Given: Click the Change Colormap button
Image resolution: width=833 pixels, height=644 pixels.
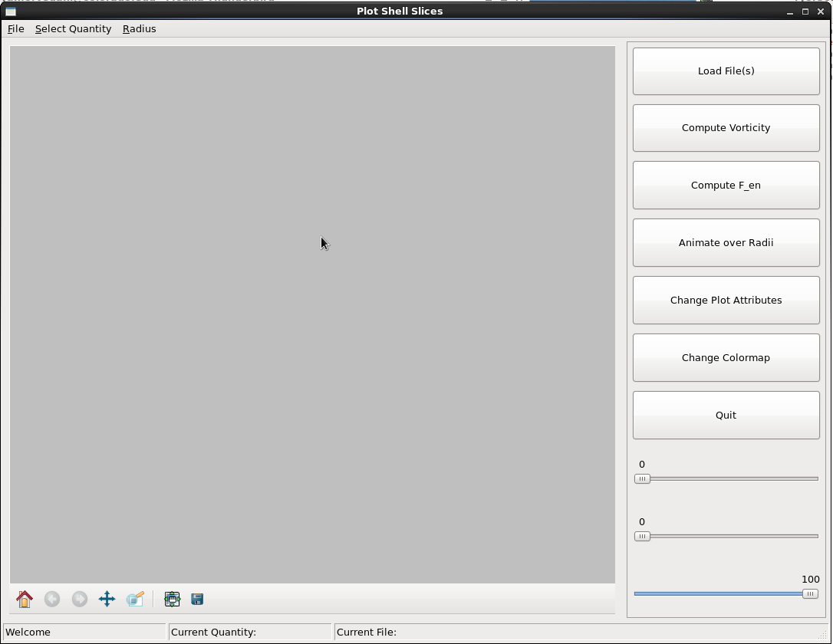Looking at the screenshot, I should tap(726, 357).
